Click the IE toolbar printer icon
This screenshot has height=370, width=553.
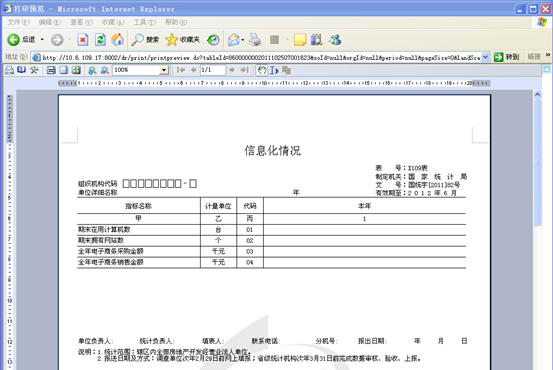click(x=255, y=40)
